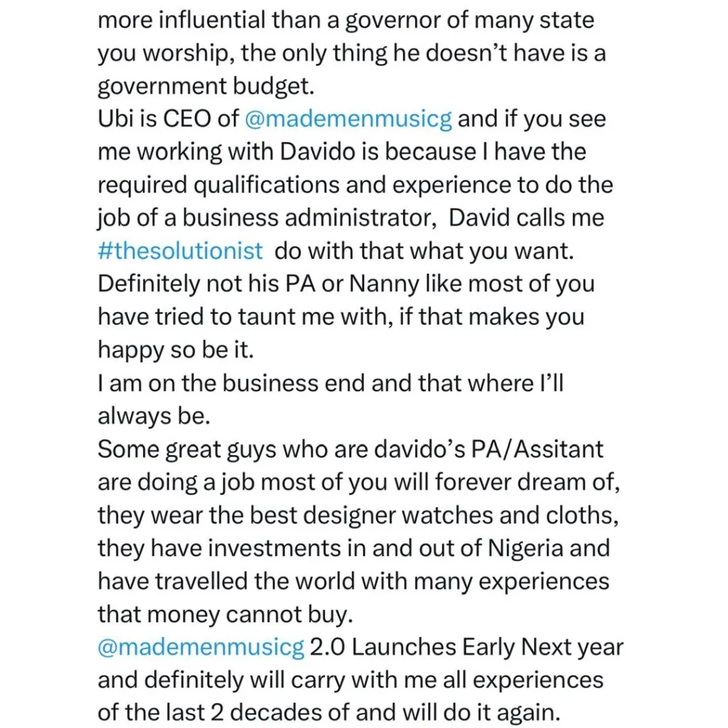Click the words "Ubi is CEO of"

pyautogui.click(x=168, y=119)
